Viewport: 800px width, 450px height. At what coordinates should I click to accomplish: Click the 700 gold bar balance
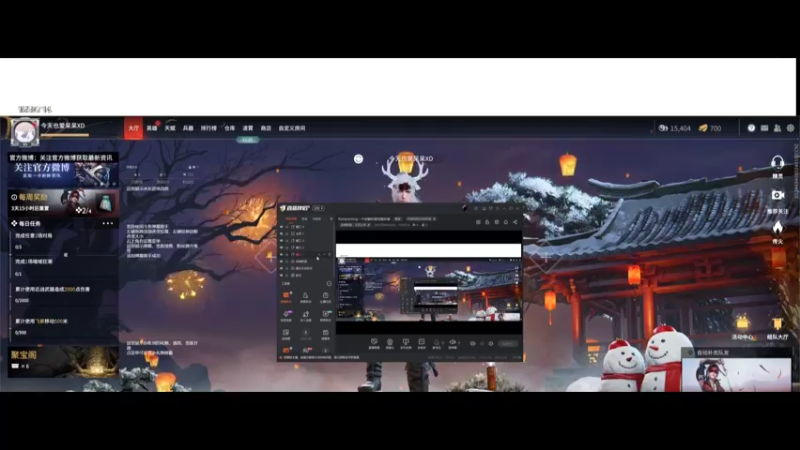tap(710, 128)
